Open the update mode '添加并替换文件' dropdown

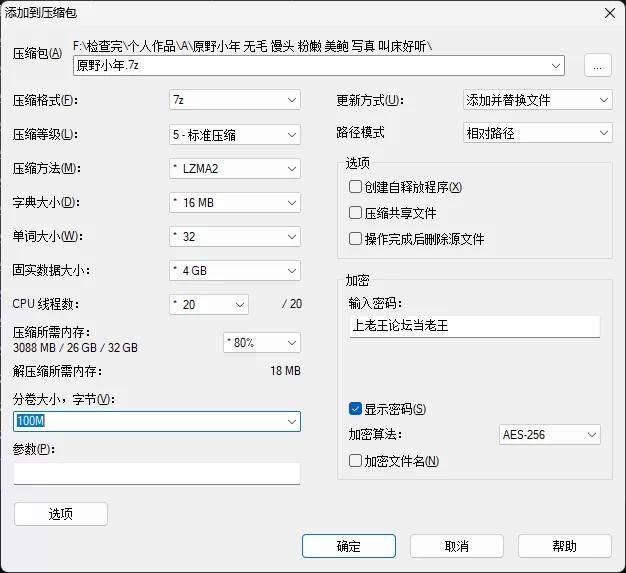coord(537,100)
